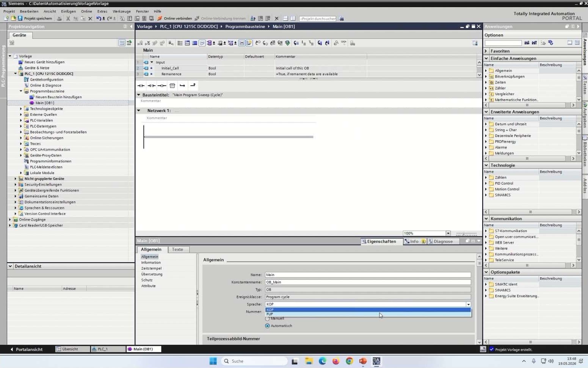
Task: Open the Chrome icon in the taskbar
Action: 349,361
